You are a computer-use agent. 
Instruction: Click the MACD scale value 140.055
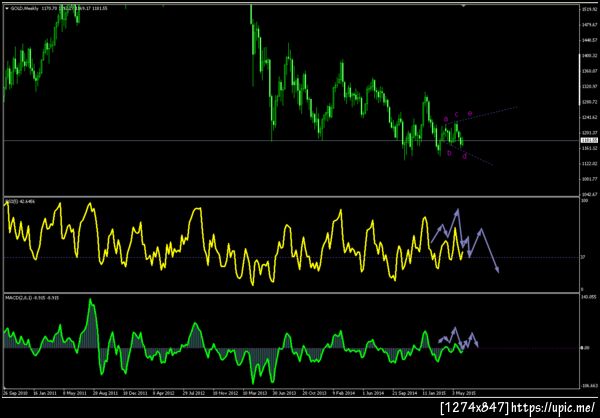[x=588, y=297]
